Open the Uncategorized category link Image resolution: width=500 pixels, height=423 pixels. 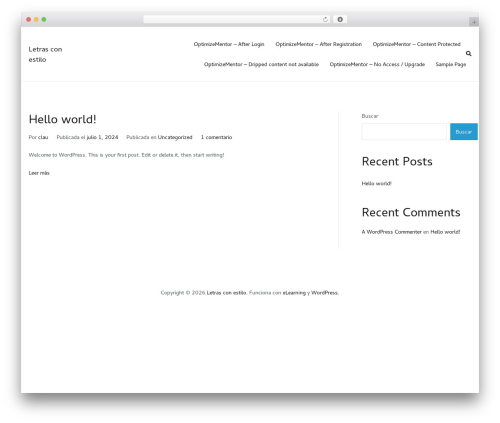click(x=175, y=137)
